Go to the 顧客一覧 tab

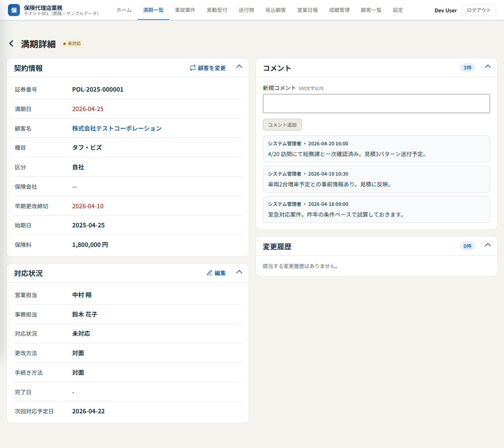point(371,10)
